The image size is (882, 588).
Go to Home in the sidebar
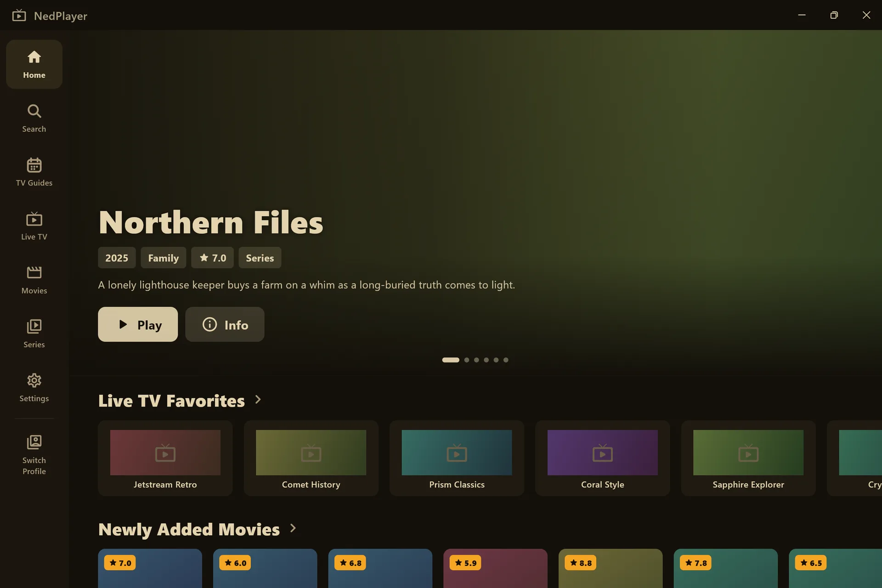click(34, 64)
